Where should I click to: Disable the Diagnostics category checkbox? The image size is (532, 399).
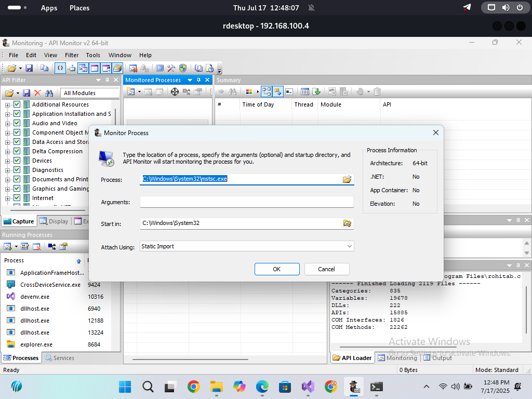(x=17, y=170)
